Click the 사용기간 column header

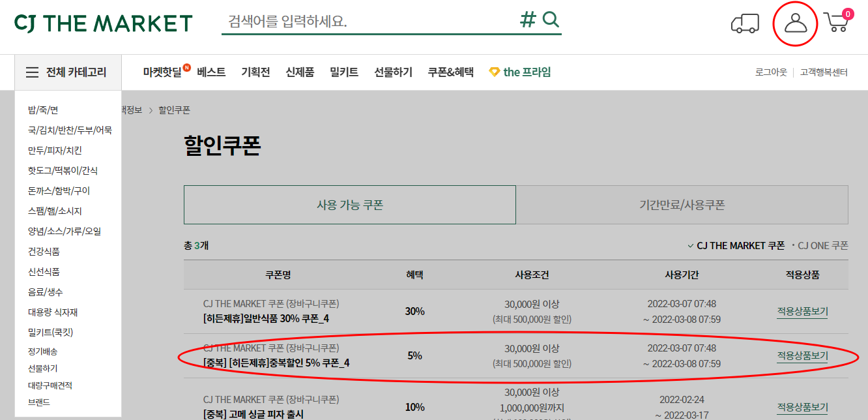coord(682,275)
